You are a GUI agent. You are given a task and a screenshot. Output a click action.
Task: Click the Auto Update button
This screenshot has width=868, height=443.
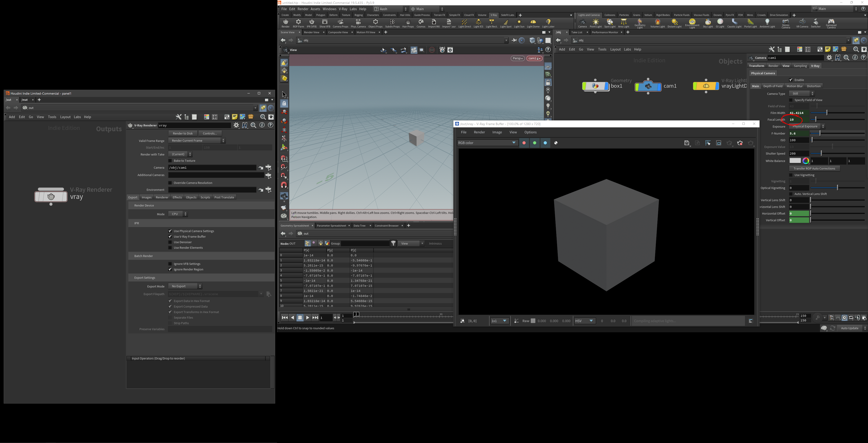pyautogui.click(x=850, y=328)
